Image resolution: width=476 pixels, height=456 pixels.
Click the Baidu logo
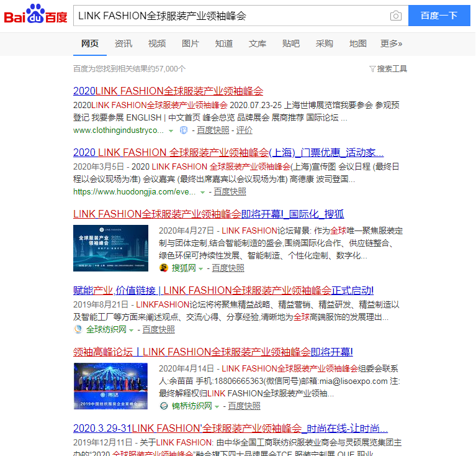click(x=35, y=14)
